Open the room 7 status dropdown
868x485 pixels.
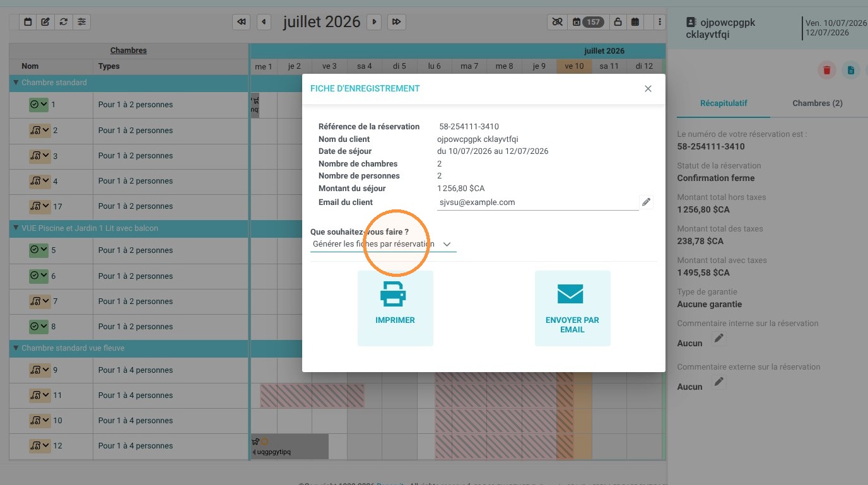[x=39, y=301]
